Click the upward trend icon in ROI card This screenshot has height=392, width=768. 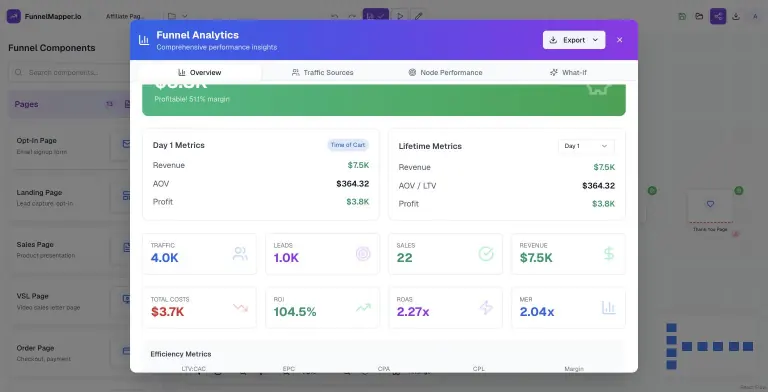[x=363, y=308]
